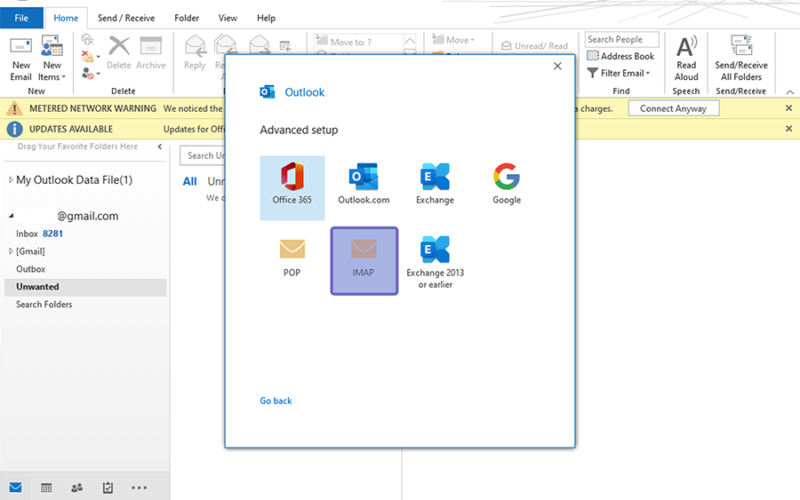Switch to Calendar view

pos(46,488)
